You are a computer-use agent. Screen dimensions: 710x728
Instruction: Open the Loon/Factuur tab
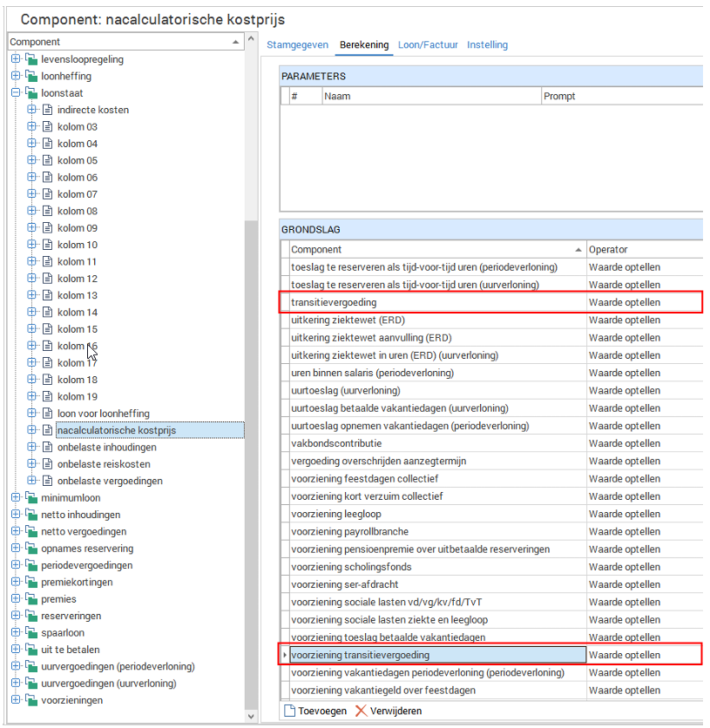428,44
